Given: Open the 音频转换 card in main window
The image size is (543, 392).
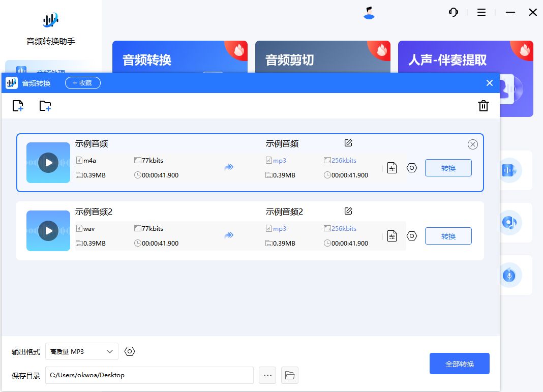Looking at the screenshot, I should pyautogui.click(x=180, y=57).
